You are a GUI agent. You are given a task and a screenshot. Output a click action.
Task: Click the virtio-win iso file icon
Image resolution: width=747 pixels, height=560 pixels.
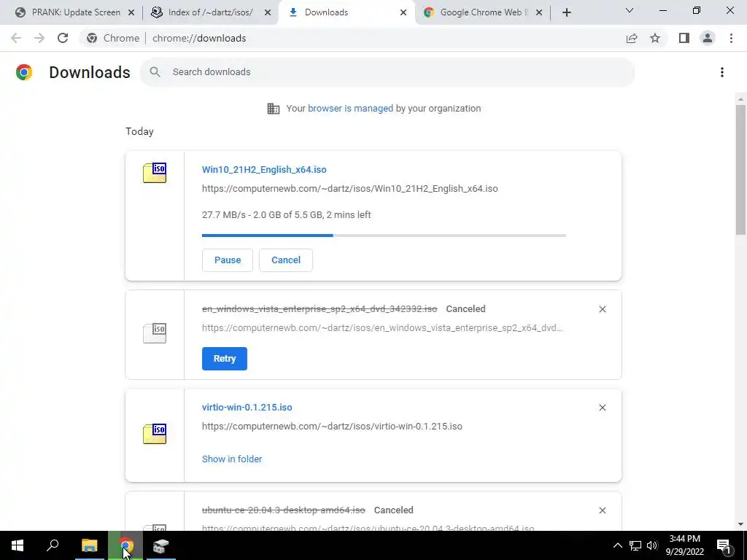pos(155,434)
